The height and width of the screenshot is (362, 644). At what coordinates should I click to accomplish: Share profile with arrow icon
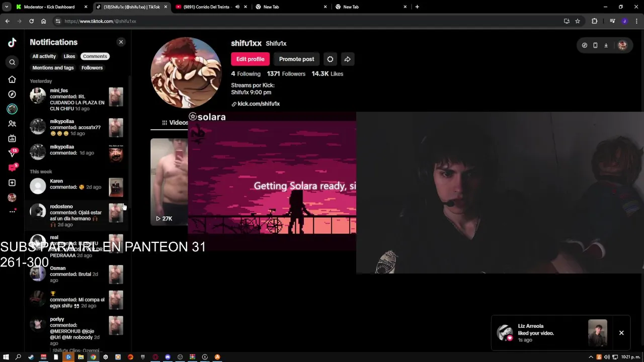coord(347,59)
